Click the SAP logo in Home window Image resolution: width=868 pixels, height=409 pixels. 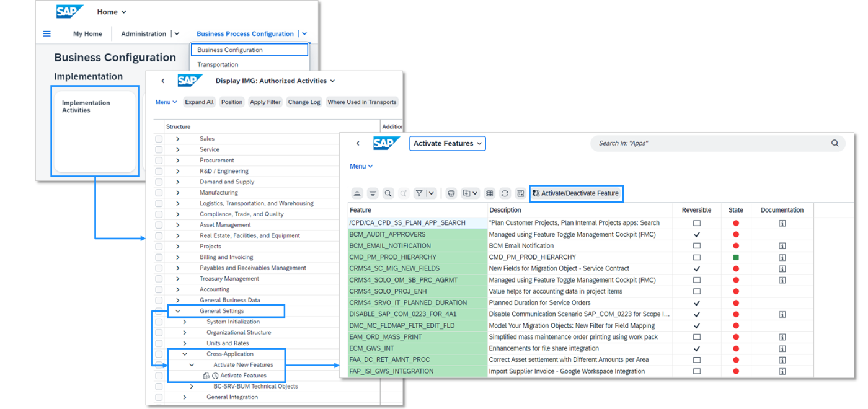[69, 12]
